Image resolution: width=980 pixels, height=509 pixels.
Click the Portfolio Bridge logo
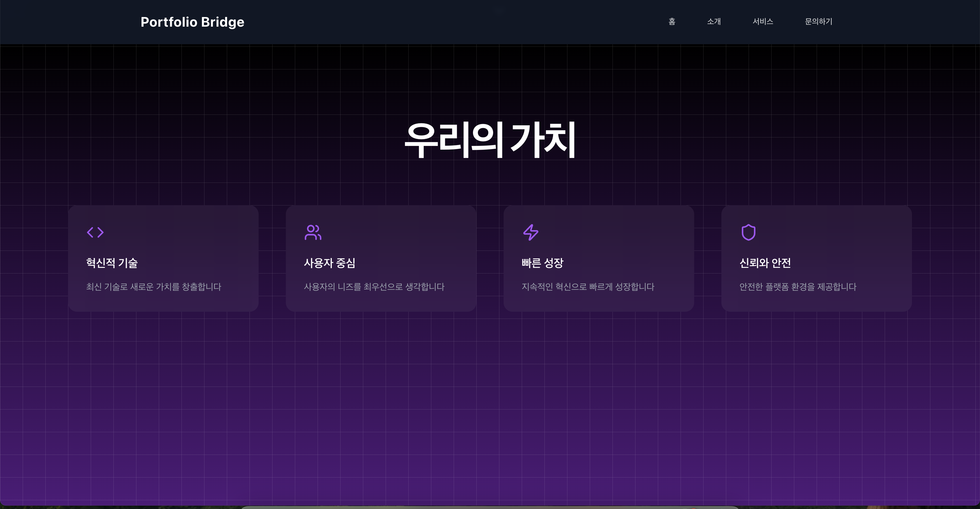coord(193,22)
